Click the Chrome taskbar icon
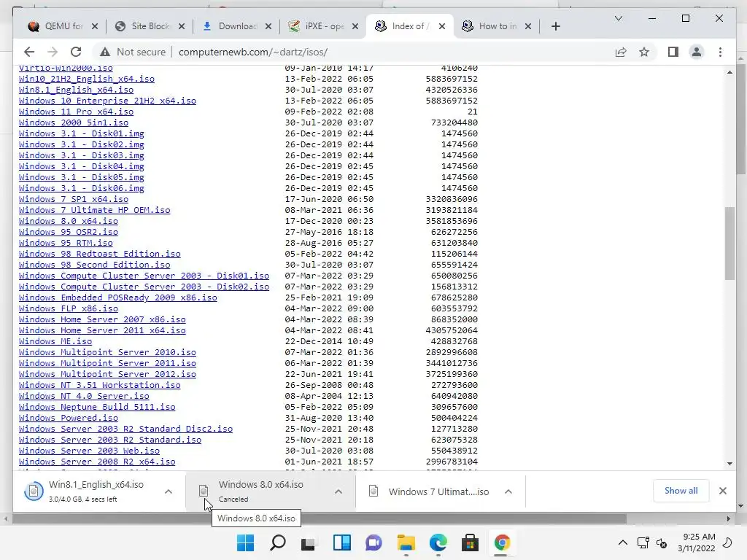 [x=502, y=542]
